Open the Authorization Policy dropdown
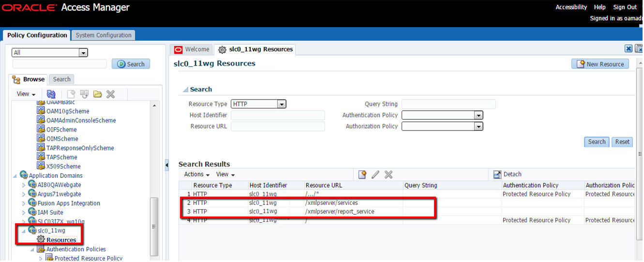644x262 pixels. click(x=479, y=127)
